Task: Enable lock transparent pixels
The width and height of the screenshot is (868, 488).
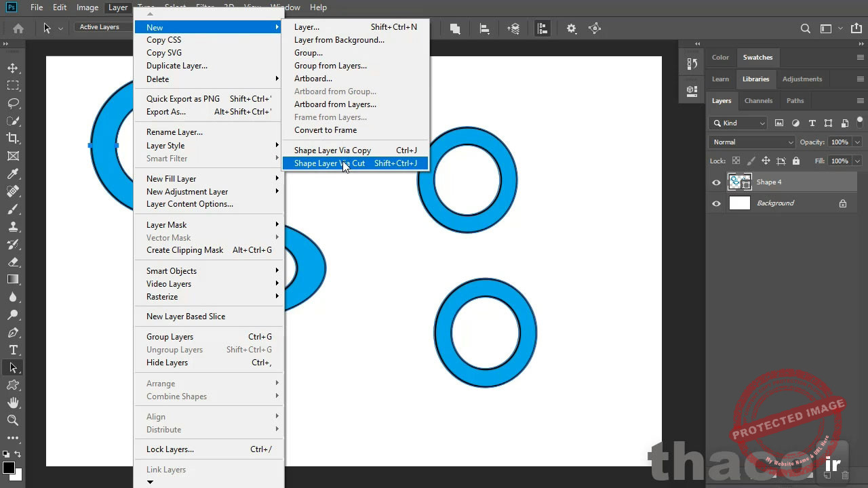Action: [736, 161]
